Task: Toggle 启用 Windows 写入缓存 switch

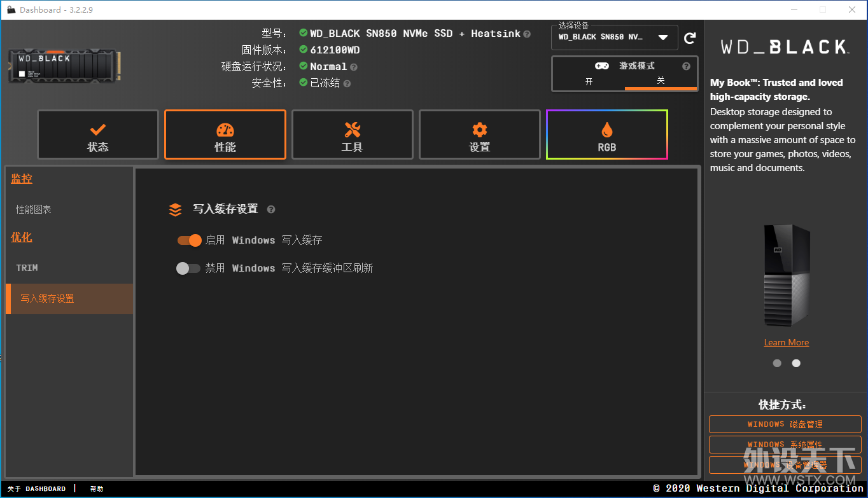Action: (x=189, y=240)
